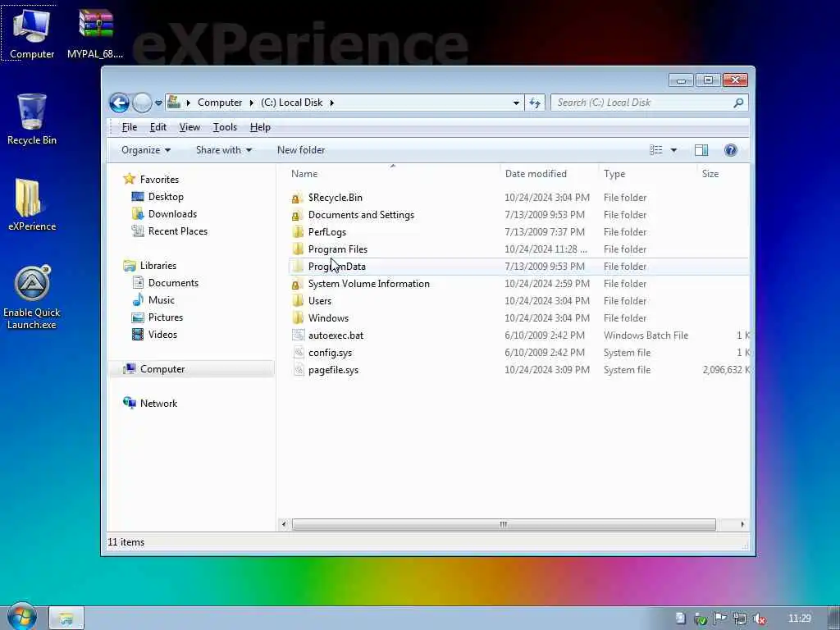
Task: Click the Forward navigation arrow
Action: (142, 103)
